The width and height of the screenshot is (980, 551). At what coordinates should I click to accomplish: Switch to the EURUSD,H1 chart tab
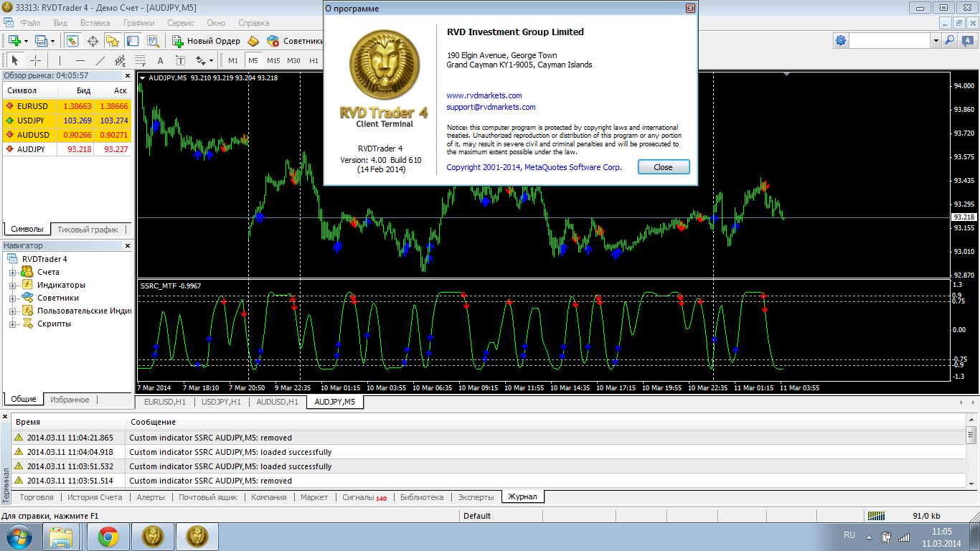click(x=165, y=402)
